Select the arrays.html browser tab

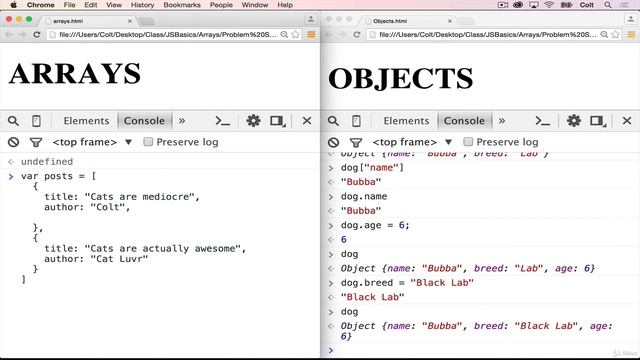[88, 21]
